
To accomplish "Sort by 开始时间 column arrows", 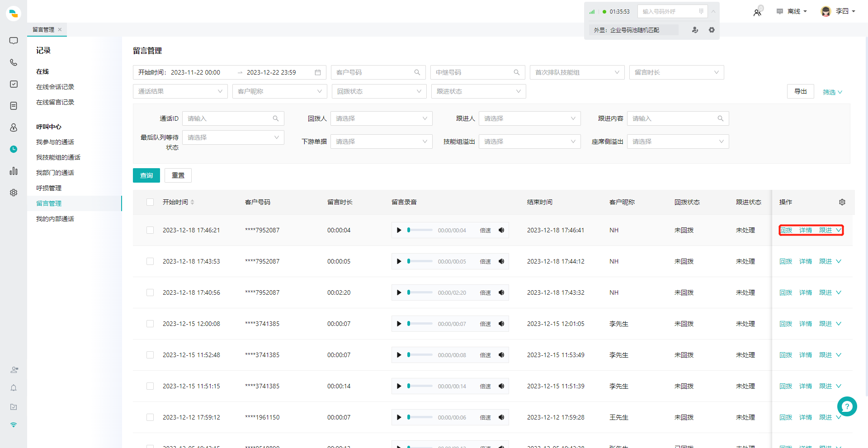I will 193,202.
